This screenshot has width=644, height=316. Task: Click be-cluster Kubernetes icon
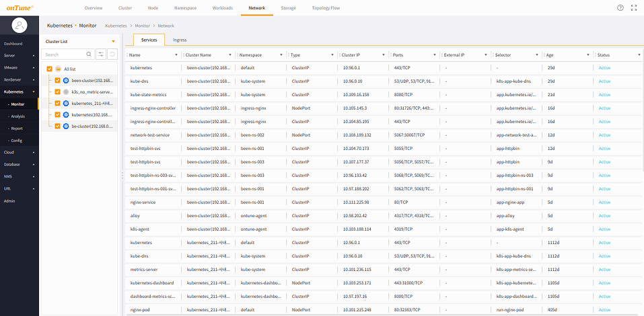(x=66, y=126)
